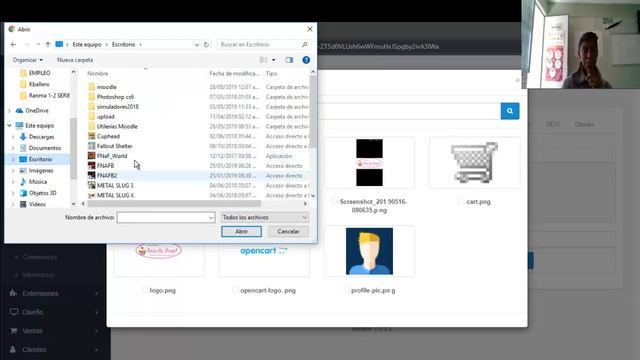
Task: Open the Kballero folder in nav pane
Action: coord(39,84)
